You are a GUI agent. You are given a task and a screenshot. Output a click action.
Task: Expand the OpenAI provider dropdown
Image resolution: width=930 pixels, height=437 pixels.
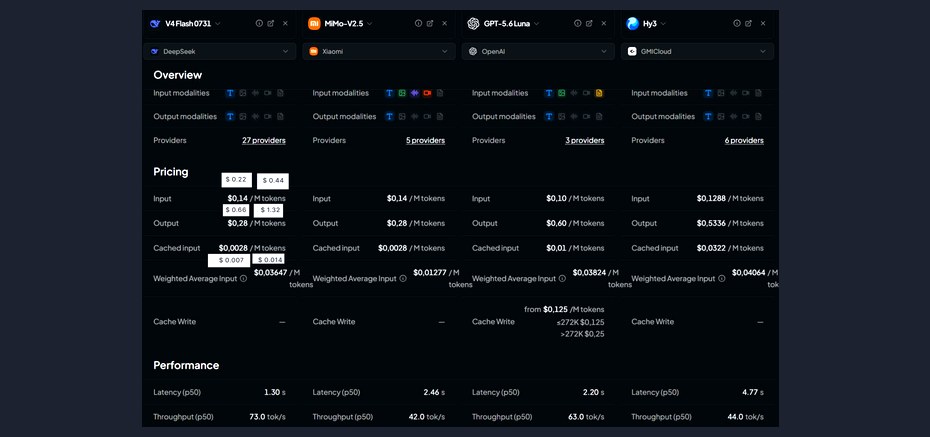coord(538,52)
